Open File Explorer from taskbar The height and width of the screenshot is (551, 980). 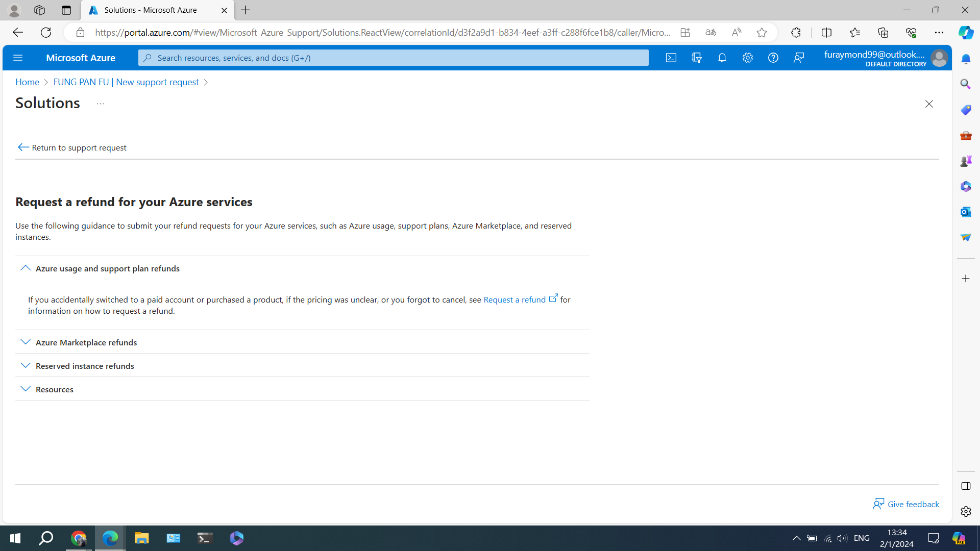click(x=141, y=538)
